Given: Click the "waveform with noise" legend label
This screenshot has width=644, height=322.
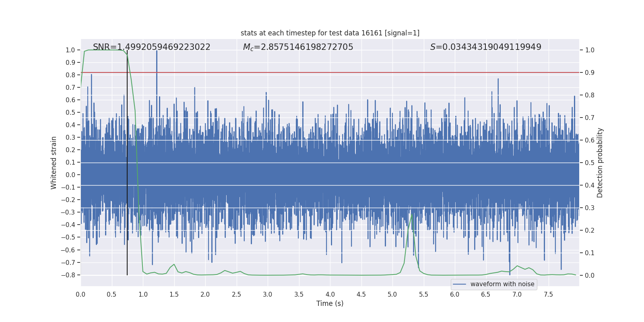Looking at the screenshot, I should 502,284.
